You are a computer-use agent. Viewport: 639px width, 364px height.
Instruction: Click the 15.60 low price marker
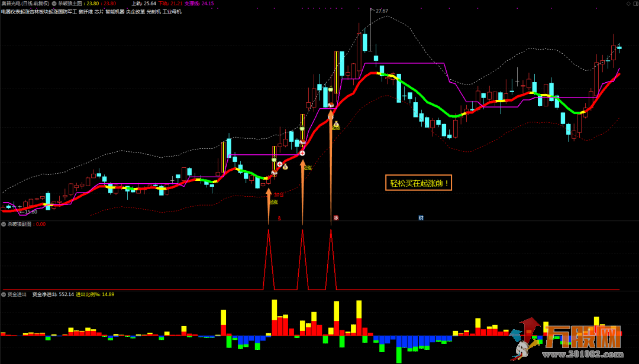28,212
